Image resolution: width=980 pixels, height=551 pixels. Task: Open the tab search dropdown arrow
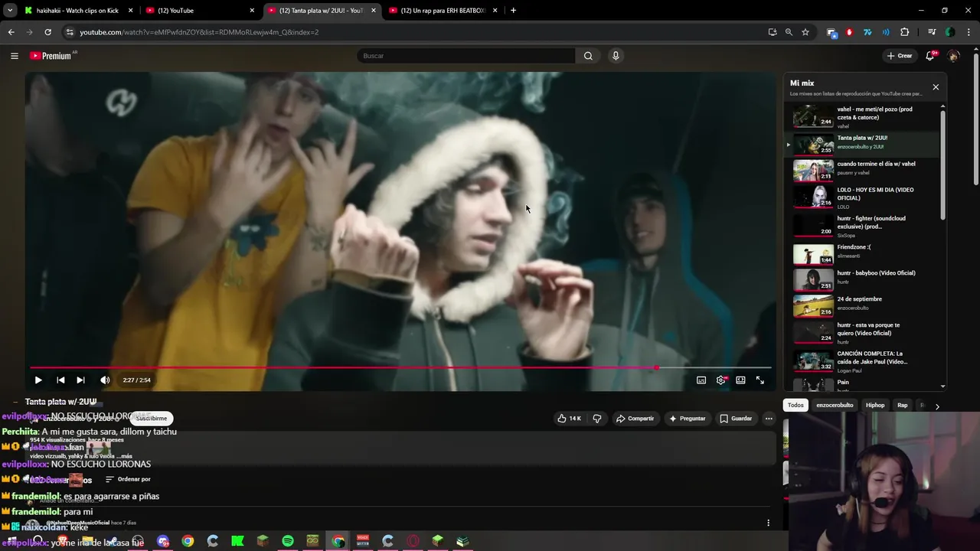click(10, 11)
